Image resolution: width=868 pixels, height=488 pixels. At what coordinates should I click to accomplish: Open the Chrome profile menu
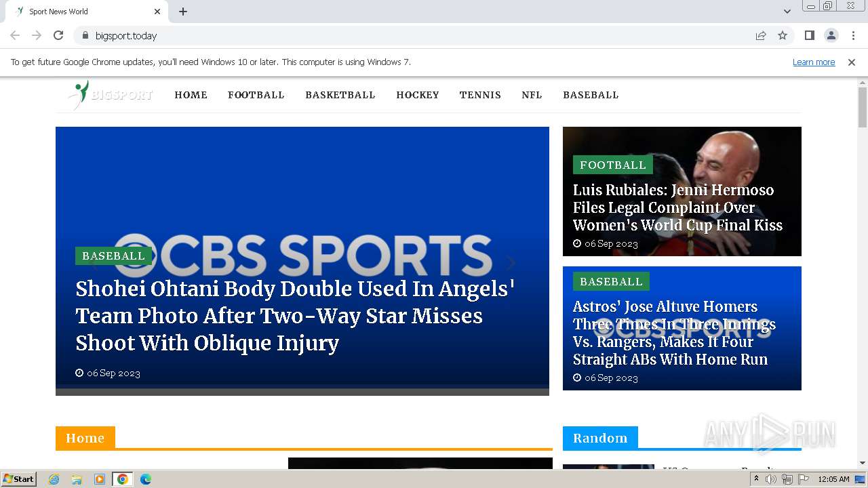click(x=831, y=35)
